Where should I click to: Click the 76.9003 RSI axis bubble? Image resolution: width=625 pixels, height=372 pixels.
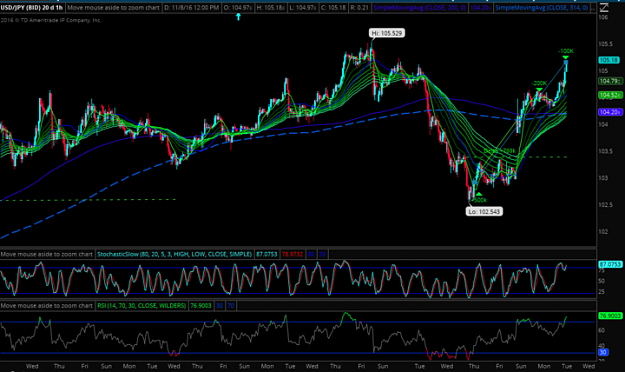[610, 316]
